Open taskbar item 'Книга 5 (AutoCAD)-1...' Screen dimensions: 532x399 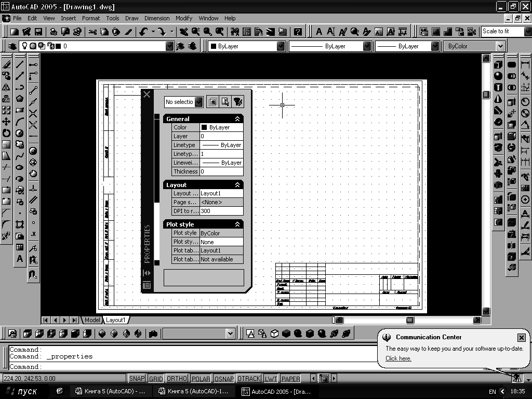194,391
